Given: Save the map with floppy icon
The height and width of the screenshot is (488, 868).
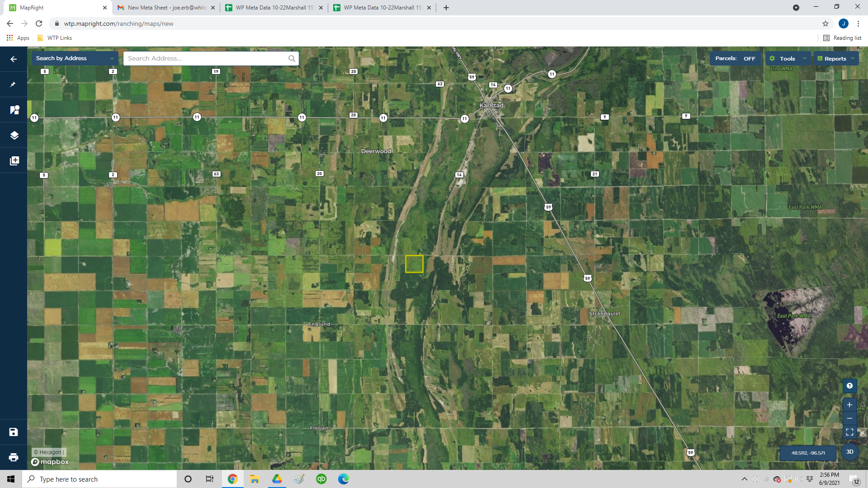Looking at the screenshot, I should point(14,432).
